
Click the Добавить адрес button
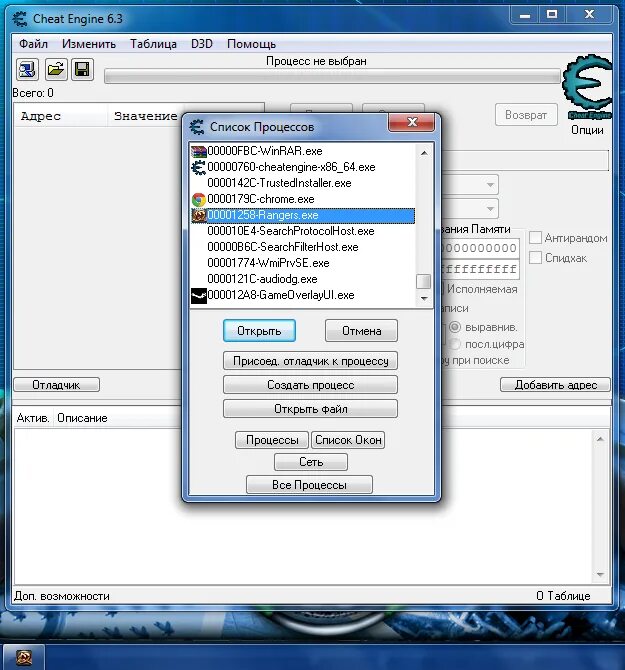coord(555,385)
